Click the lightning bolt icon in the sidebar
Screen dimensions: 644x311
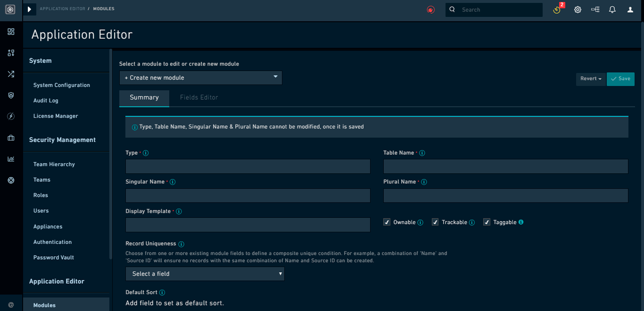[11, 116]
